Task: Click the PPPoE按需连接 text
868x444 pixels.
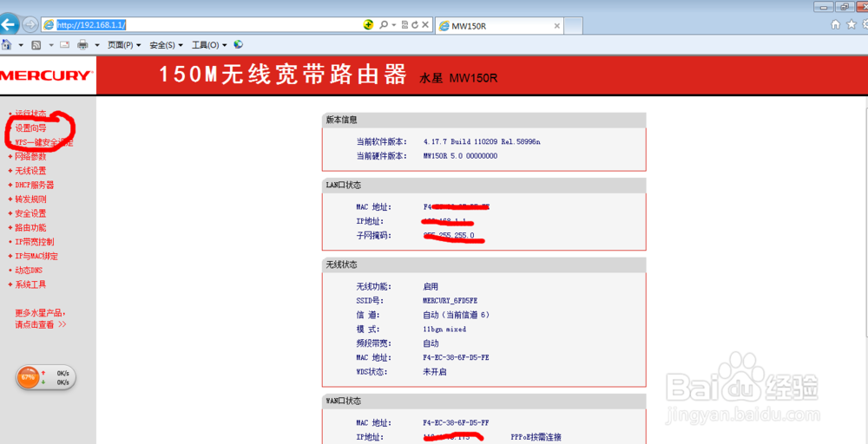Action: pyautogui.click(x=536, y=437)
